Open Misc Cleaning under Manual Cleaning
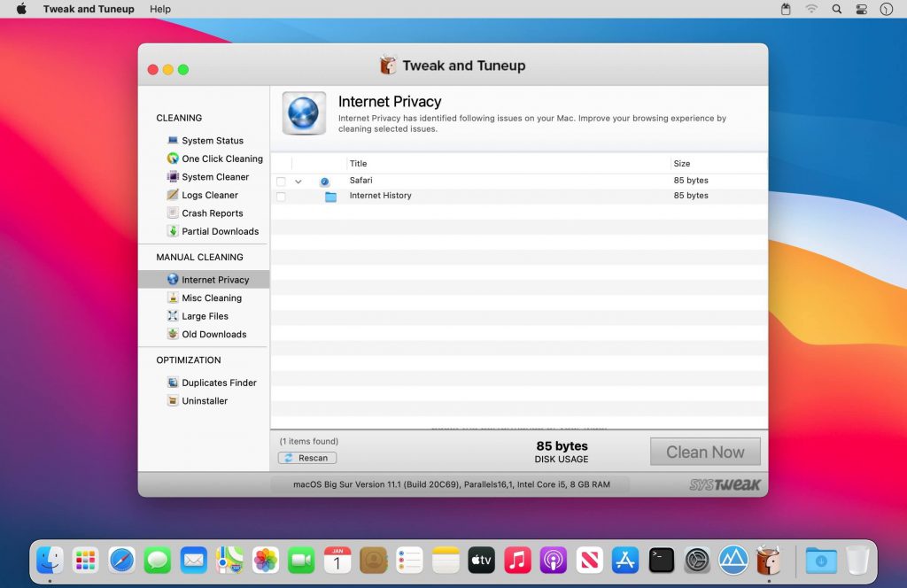This screenshot has width=907, height=588. (212, 298)
